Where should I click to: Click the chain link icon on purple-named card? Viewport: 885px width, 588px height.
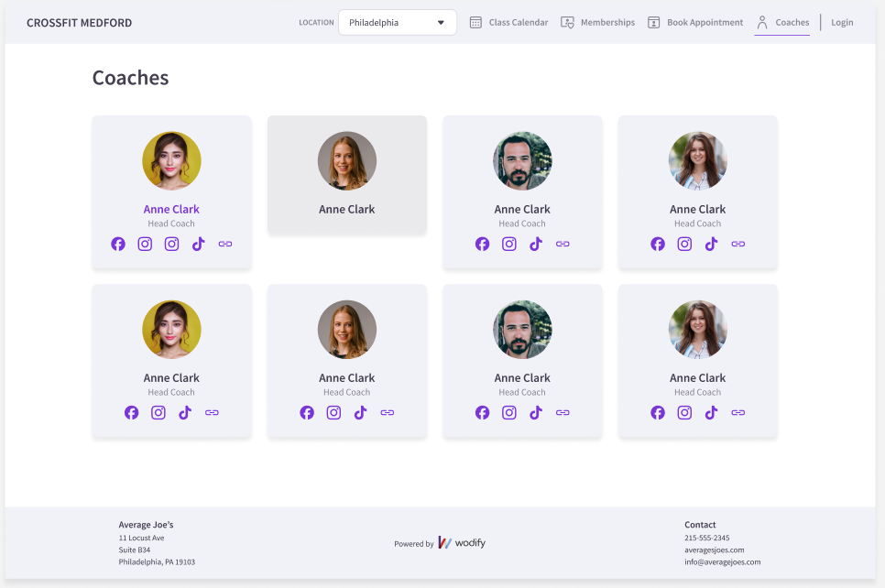point(225,244)
